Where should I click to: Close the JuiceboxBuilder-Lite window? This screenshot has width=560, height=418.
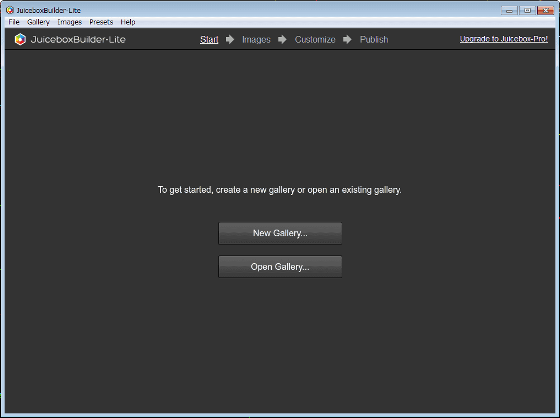tap(546, 10)
